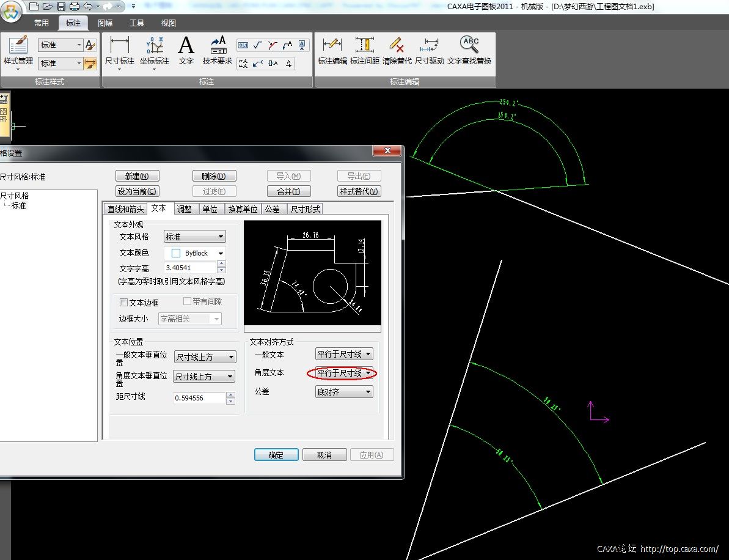Open the 角度文本垂直位置 dropdown
This screenshot has width=729, height=560.
pyautogui.click(x=203, y=376)
